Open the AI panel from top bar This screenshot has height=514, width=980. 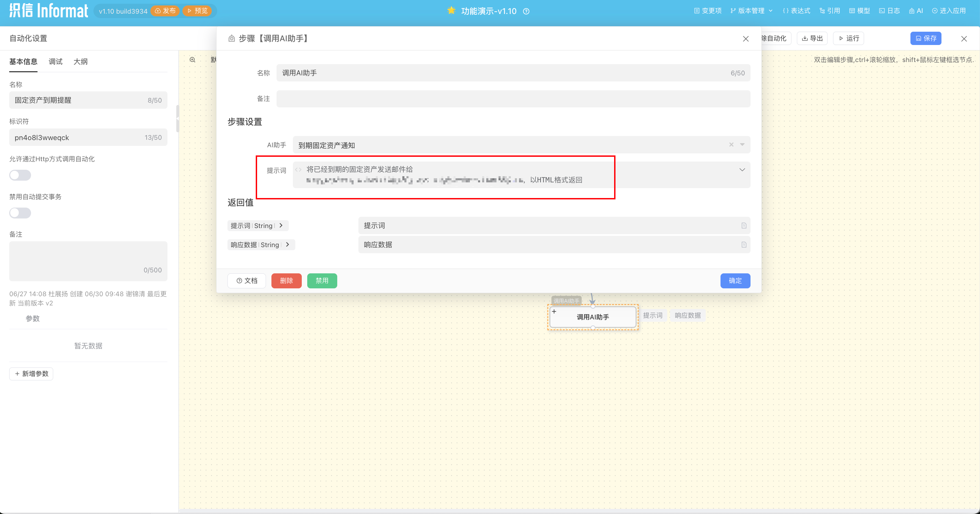(x=916, y=11)
